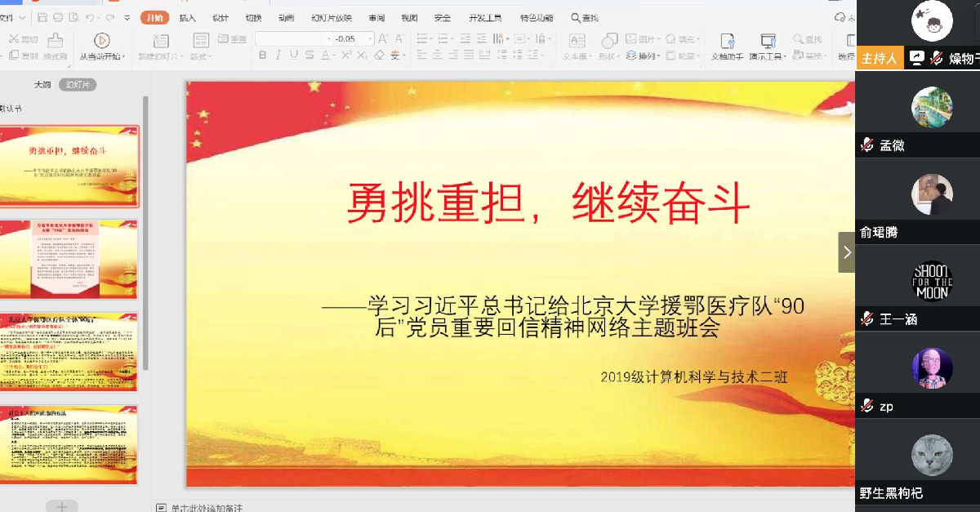Click the 格式刷 format painter icon
This screenshot has width=980, height=512.
pyautogui.click(x=56, y=41)
